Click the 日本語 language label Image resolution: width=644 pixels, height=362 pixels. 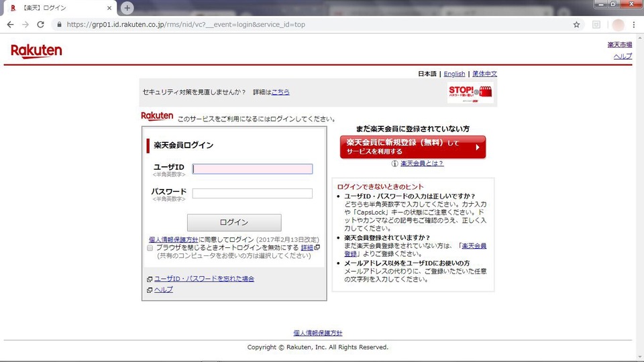(x=427, y=74)
